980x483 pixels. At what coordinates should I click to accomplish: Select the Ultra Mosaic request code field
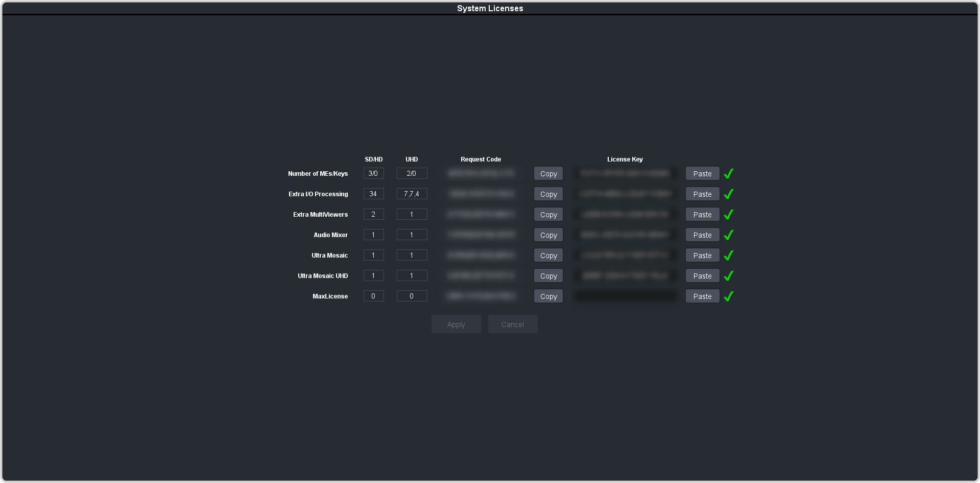(481, 256)
